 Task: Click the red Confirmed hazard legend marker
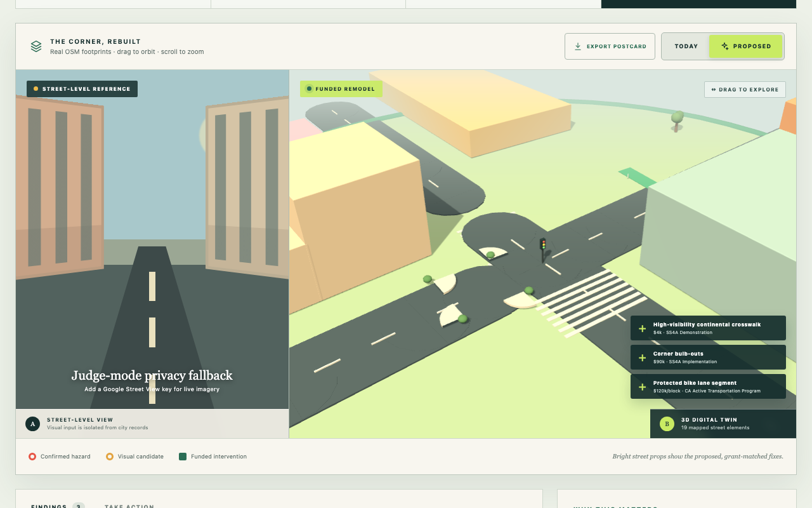coord(32,457)
